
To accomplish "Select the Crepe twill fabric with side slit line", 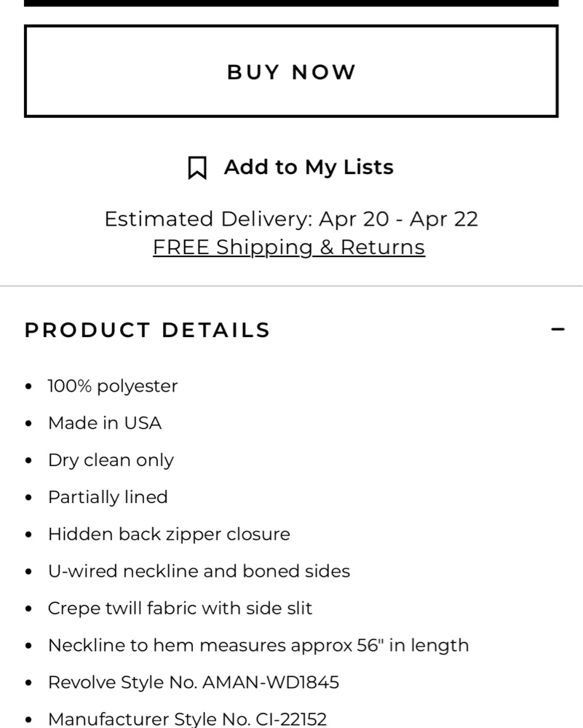I will (x=180, y=608).
